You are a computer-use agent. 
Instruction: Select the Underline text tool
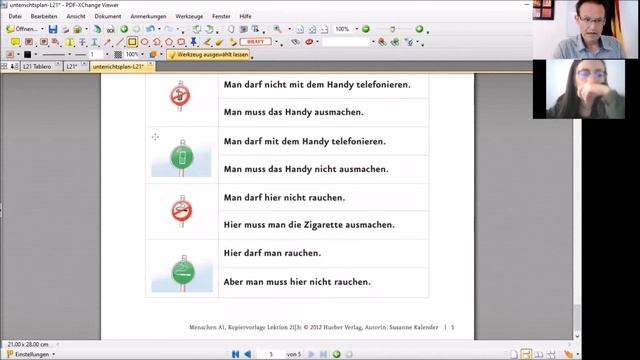tap(94, 42)
